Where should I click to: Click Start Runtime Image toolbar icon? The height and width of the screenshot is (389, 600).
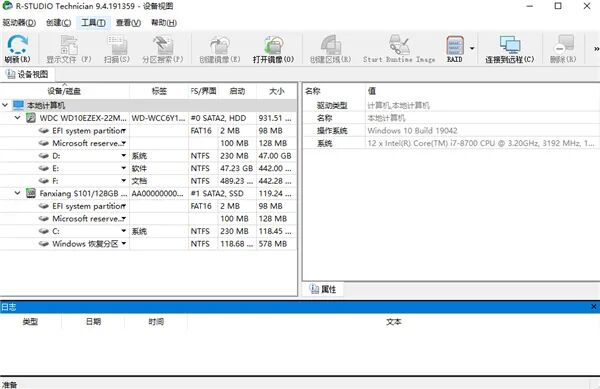[x=399, y=49]
